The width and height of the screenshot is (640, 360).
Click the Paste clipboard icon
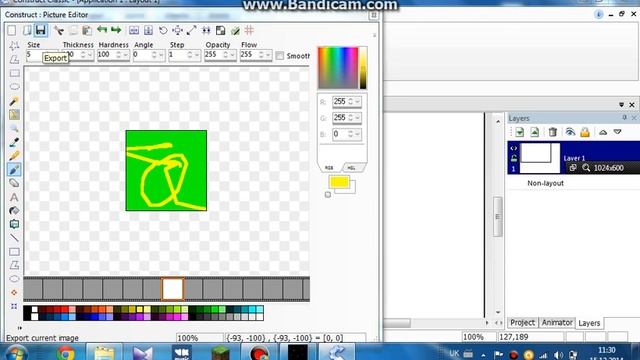(x=87, y=30)
